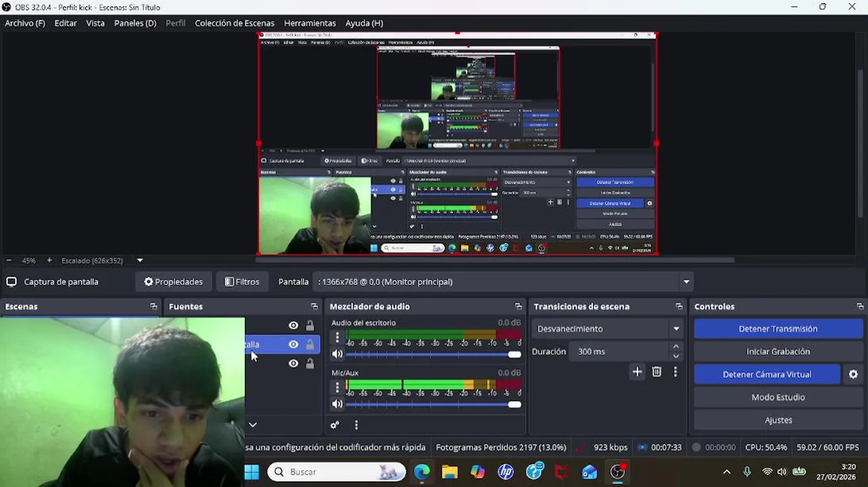868x487 pixels.
Task: Open the Windows Start menu
Action: click(251, 472)
